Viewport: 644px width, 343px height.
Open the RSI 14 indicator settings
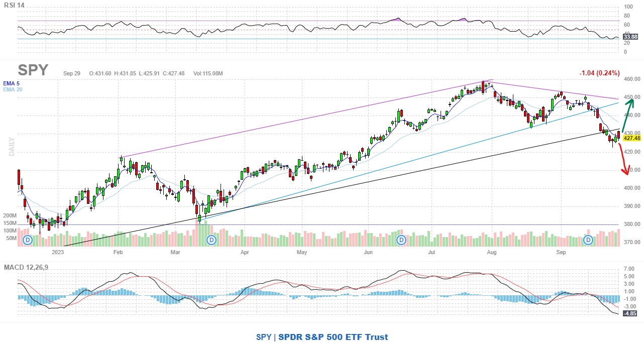point(14,6)
